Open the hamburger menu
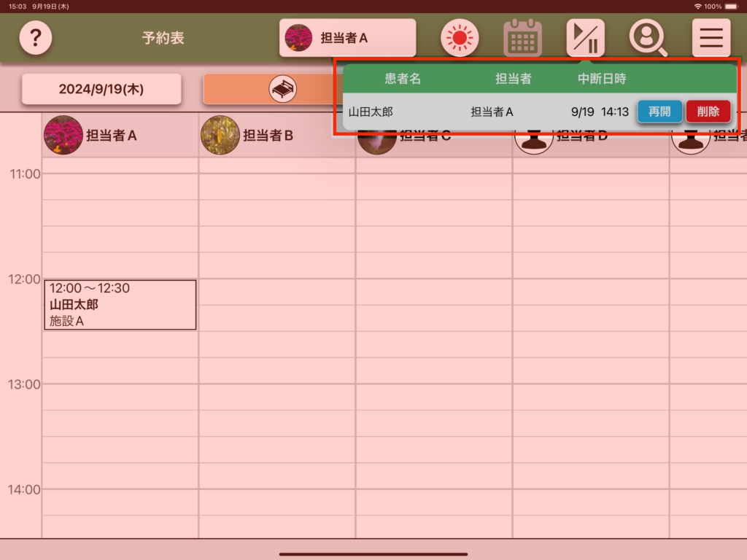The height and width of the screenshot is (560, 747). pos(711,38)
